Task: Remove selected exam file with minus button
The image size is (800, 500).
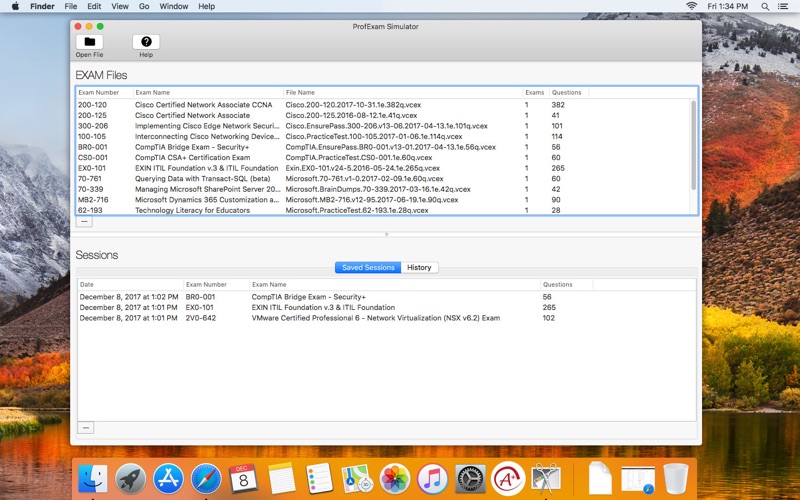Action: 84,221
